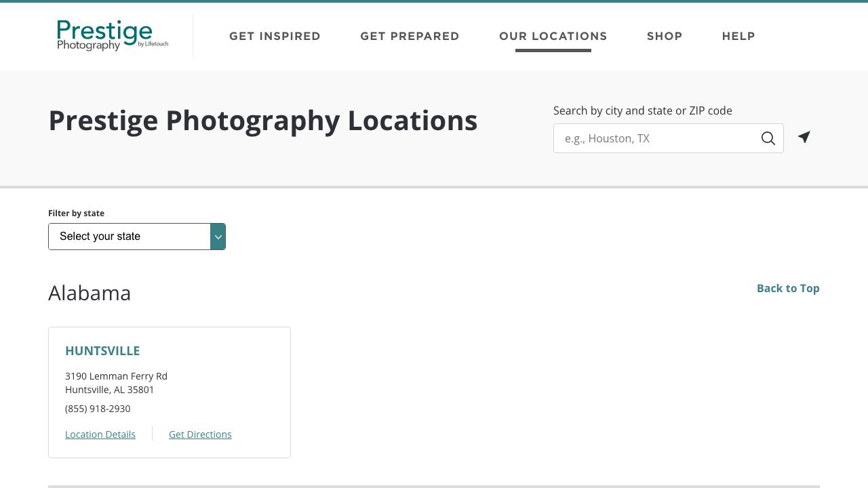Click the Filter by state label
Viewport: 868px width, 488px height.
click(76, 213)
